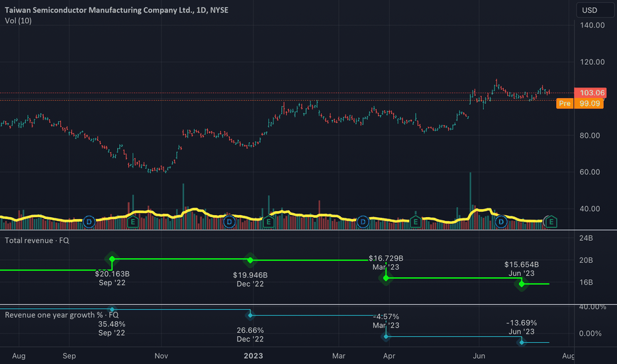
Task: Click the July 2023 earnings E marker
Action: coord(551,222)
